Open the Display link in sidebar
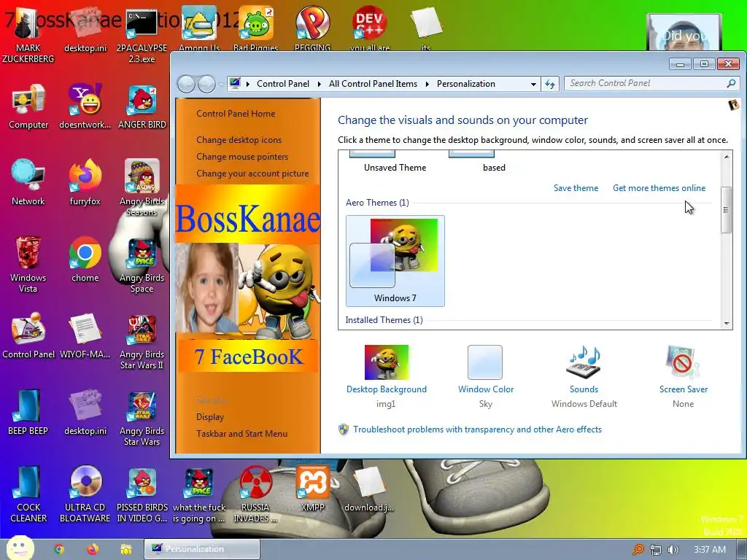The height and width of the screenshot is (560, 747). pyautogui.click(x=210, y=417)
